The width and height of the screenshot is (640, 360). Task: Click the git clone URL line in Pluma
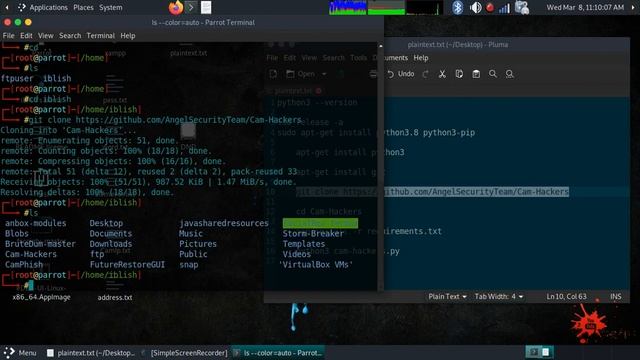point(432,192)
